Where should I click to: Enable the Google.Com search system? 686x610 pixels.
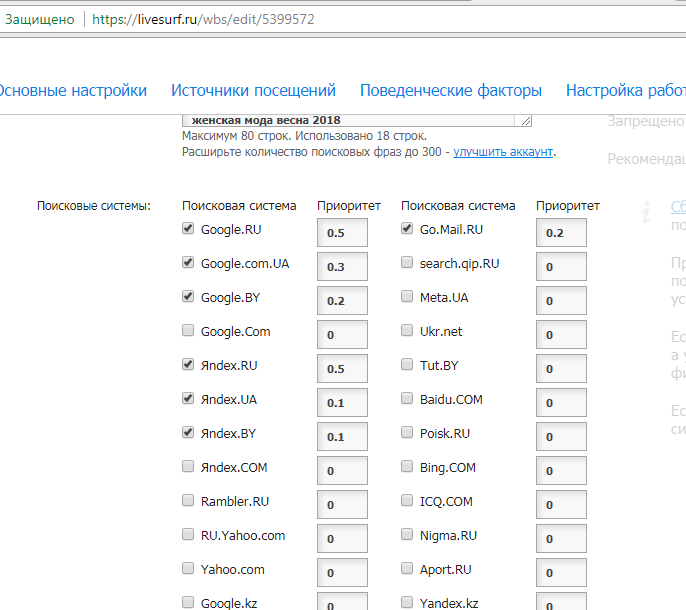(189, 331)
